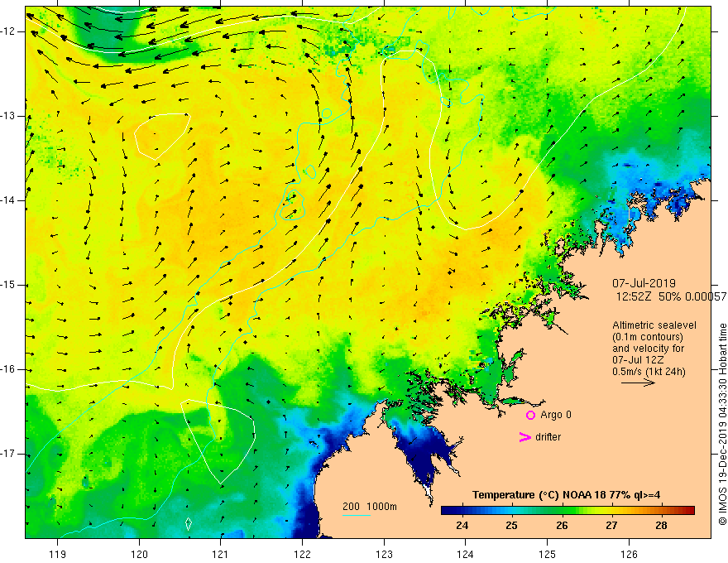
Task: Click the 'drifter' legend label
Action: [x=548, y=437]
